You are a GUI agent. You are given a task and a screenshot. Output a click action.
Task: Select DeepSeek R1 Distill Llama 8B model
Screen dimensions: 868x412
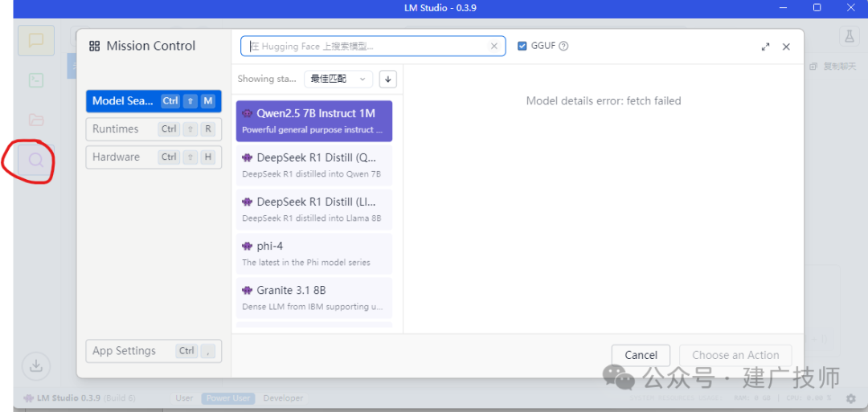[x=314, y=210]
